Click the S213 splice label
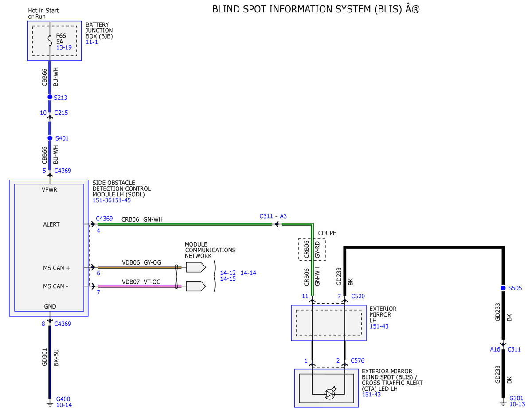 point(60,98)
